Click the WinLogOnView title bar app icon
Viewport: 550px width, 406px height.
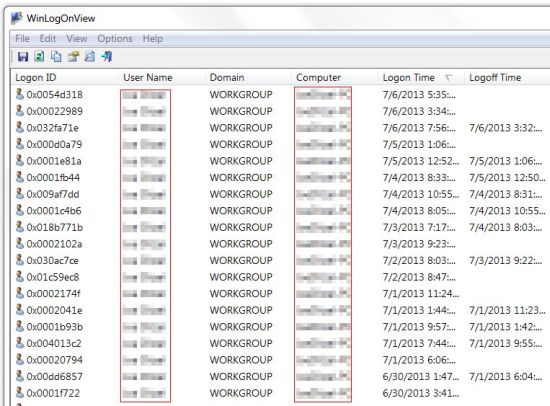click(16, 18)
